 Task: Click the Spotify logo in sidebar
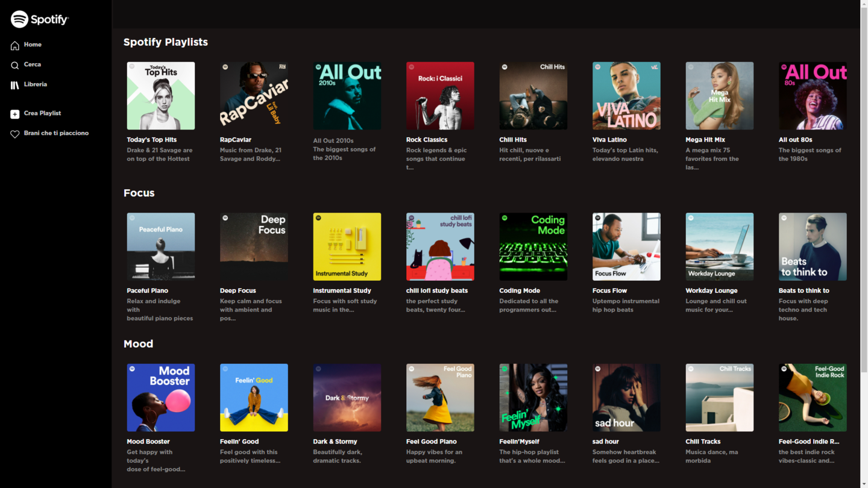click(x=40, y=19)
